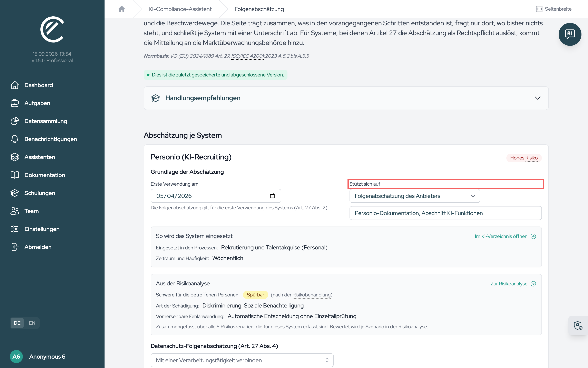Viewport: 588px width, 368px height.
Task: Click the Handlungsempfehlungen graduation cap icon
Action: (x=156, y=98)
